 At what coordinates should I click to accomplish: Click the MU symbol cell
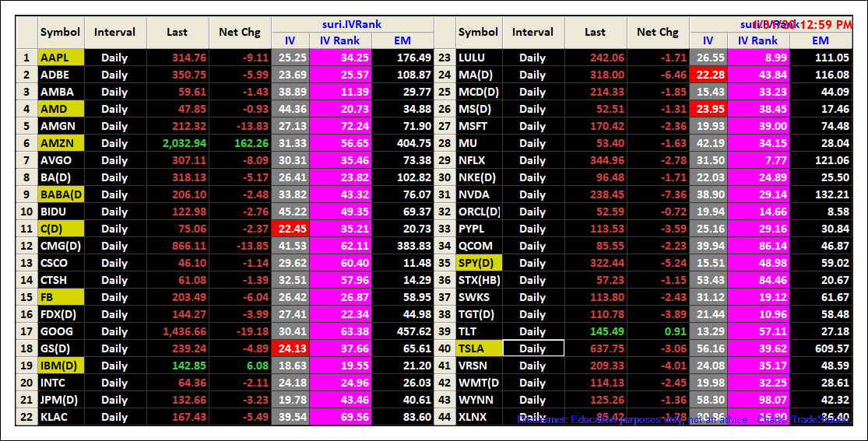(x=479, y=143)
